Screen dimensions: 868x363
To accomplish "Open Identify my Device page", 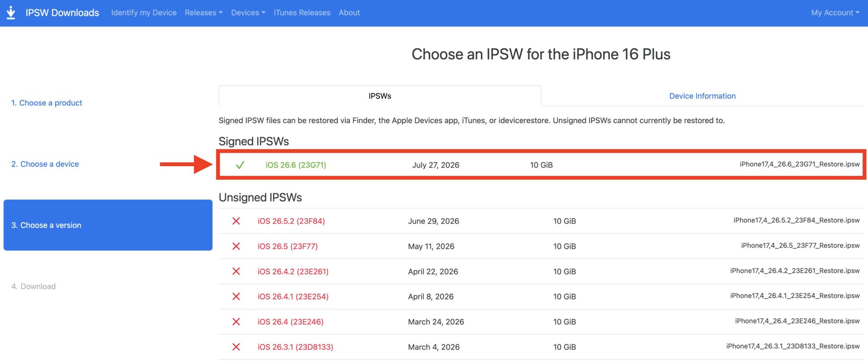I will tap(144, 13).
